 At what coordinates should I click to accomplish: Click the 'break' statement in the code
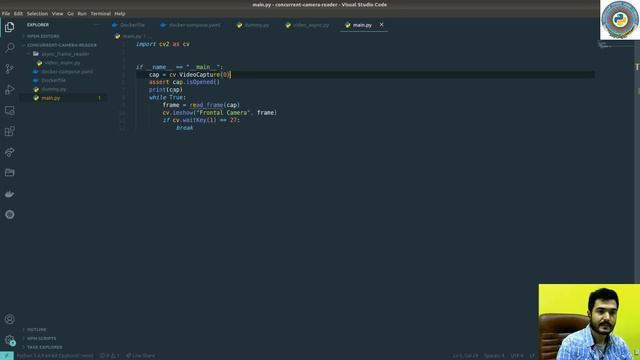185,128
